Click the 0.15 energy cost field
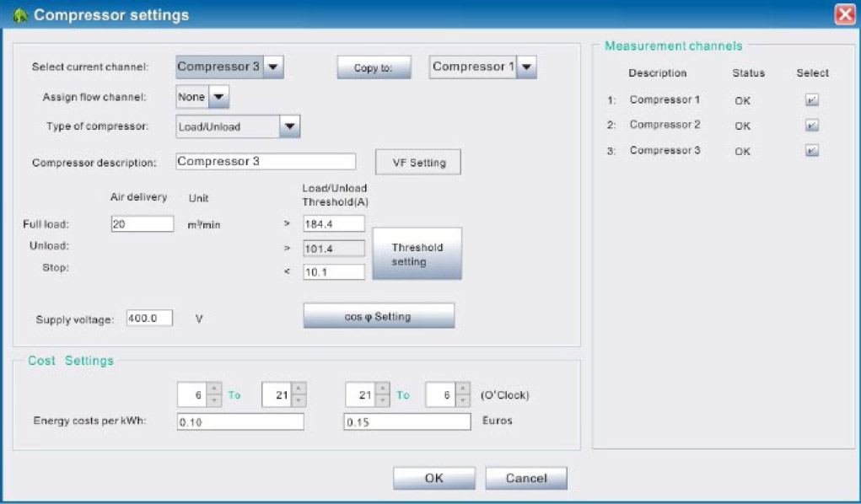The width and height of the screenshot is (861, 504). 406,421
